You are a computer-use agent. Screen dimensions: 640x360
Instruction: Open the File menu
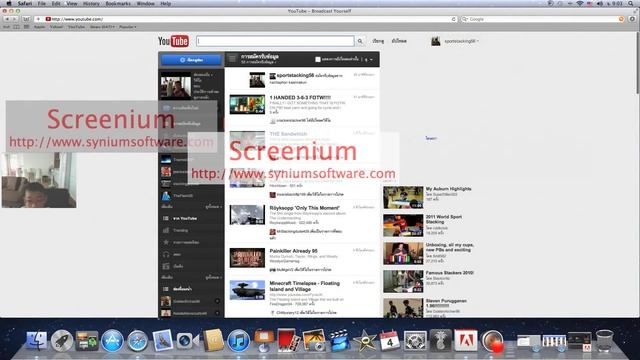(42, 3)
